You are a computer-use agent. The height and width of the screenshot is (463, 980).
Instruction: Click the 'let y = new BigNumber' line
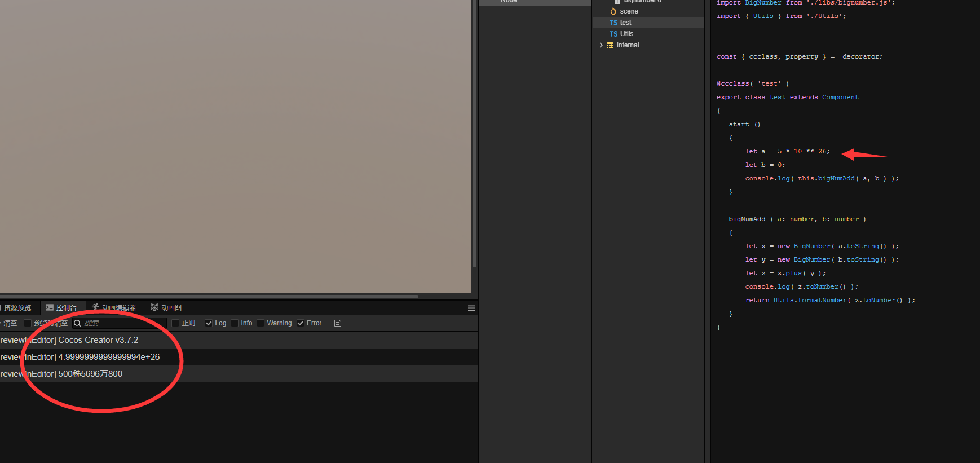click(x=822, y=259)
